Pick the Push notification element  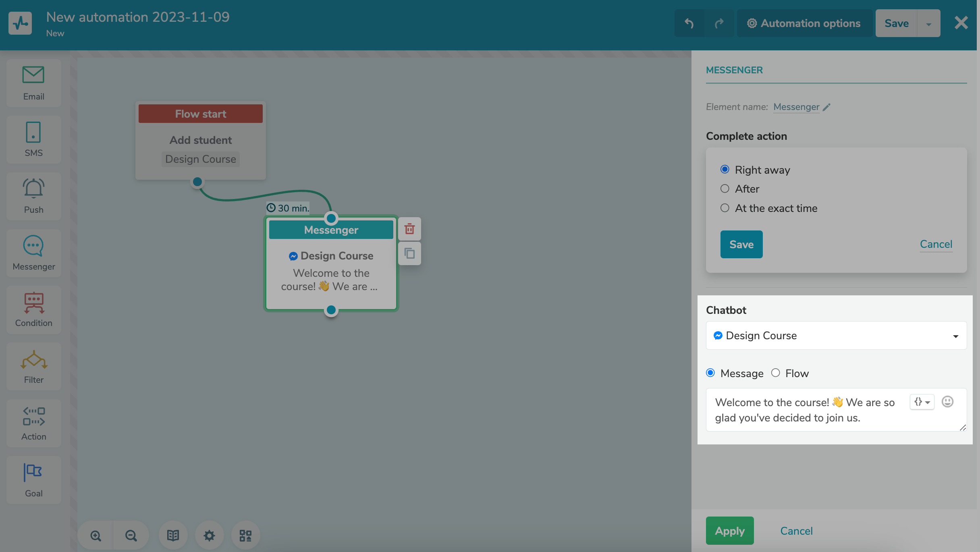pos(33,196)
